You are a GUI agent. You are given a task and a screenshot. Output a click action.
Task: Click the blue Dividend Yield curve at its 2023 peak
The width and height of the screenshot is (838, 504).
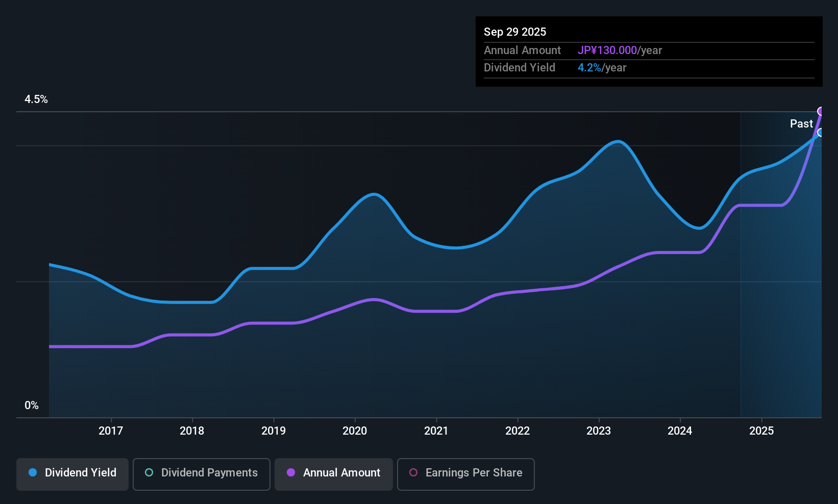tap(618, 142)
